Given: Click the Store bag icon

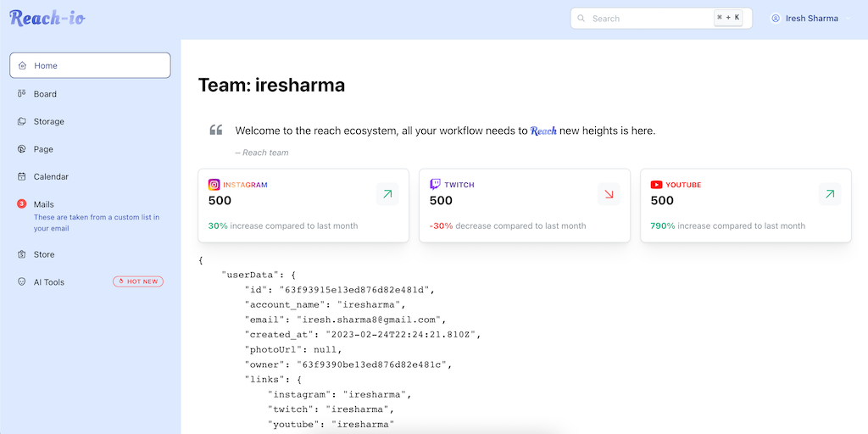Looking at the screenshot, I should [22, 254].
